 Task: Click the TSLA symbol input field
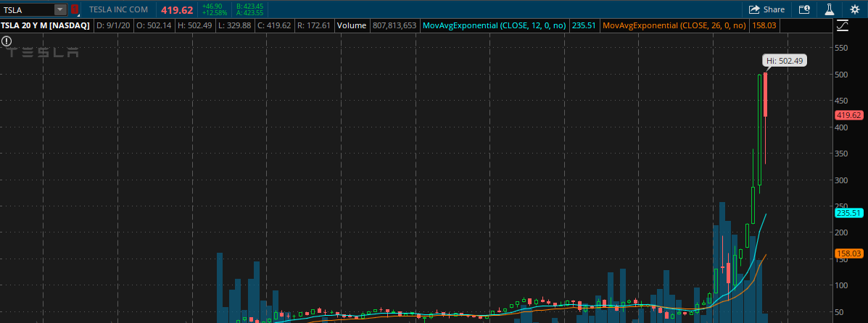click(28, 9)
